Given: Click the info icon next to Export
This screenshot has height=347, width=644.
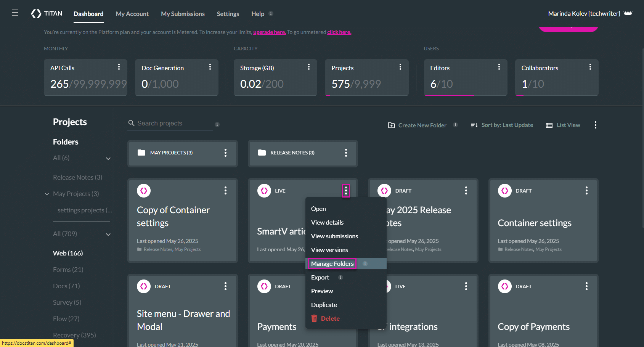Looking at the screenshot, I should (340, 277).
